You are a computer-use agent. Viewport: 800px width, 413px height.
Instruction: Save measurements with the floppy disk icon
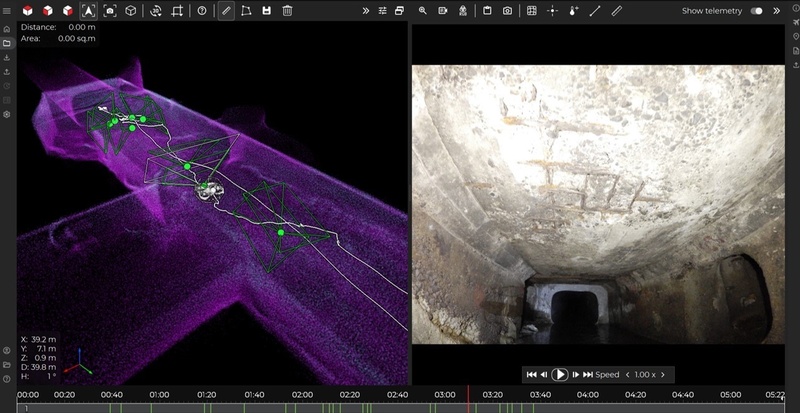click(266, 11)
